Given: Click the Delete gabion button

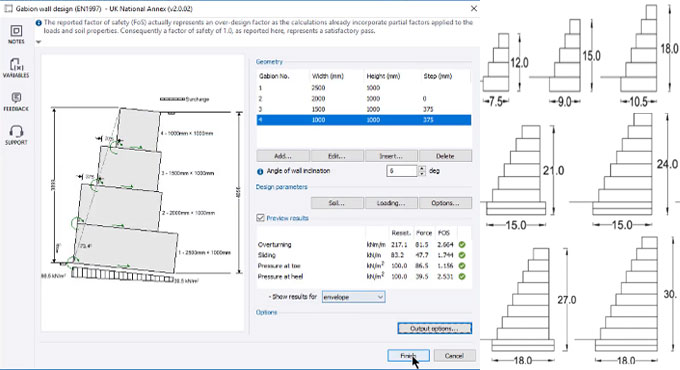Looking at the screenshot, I should [x=445, y=156].
